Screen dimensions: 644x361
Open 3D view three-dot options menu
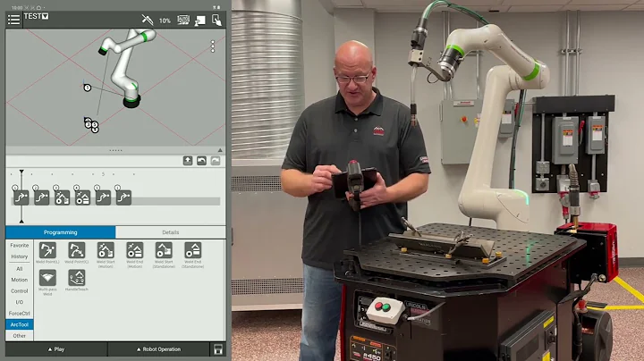point(212,46)
